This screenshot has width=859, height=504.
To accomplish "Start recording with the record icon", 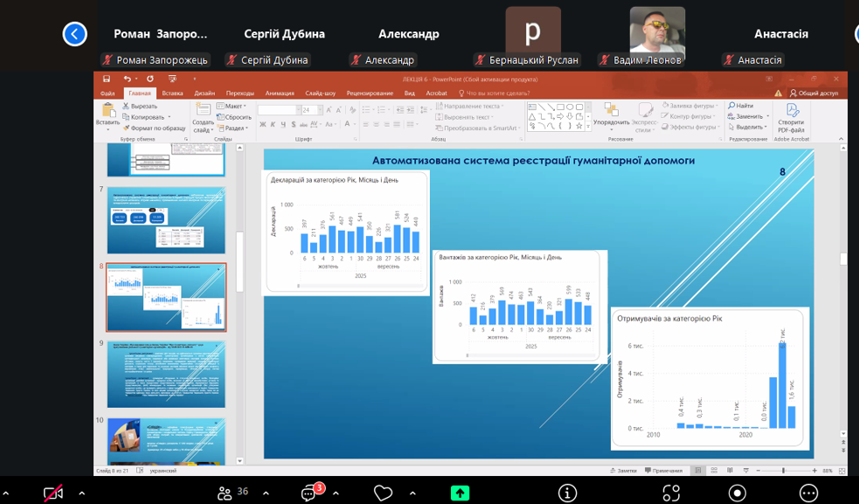I will (x=737, y=493).
